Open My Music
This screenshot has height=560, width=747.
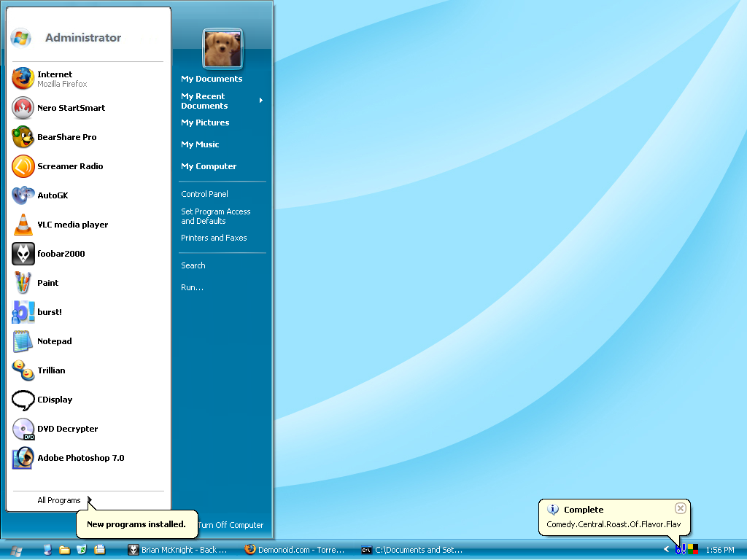pyautogui.click(x=200, y=144)
